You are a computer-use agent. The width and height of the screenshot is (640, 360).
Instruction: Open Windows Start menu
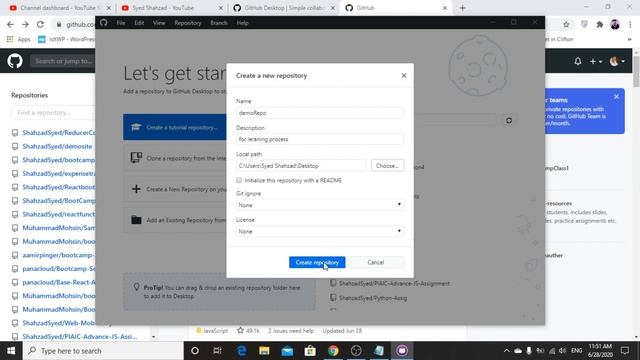coord(11,351)
